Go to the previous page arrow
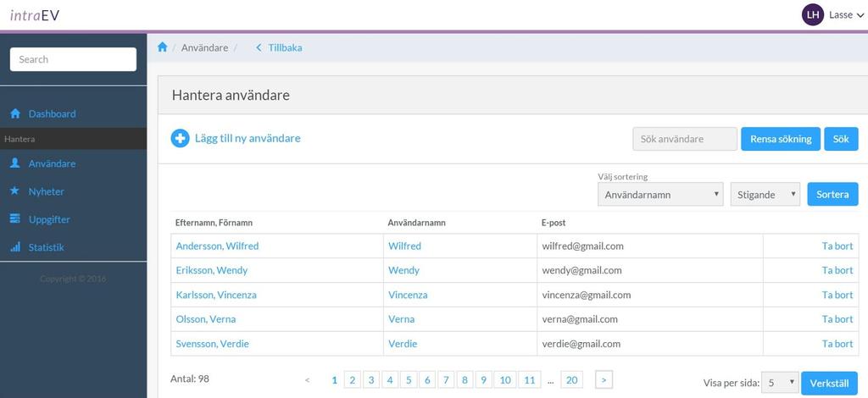 click(x=307, y=379)
